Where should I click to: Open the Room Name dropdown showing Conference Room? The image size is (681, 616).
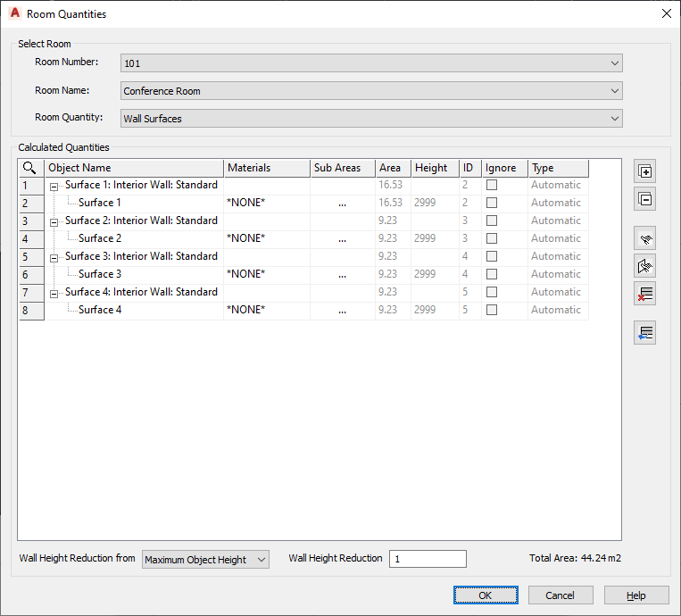point(371,91)
